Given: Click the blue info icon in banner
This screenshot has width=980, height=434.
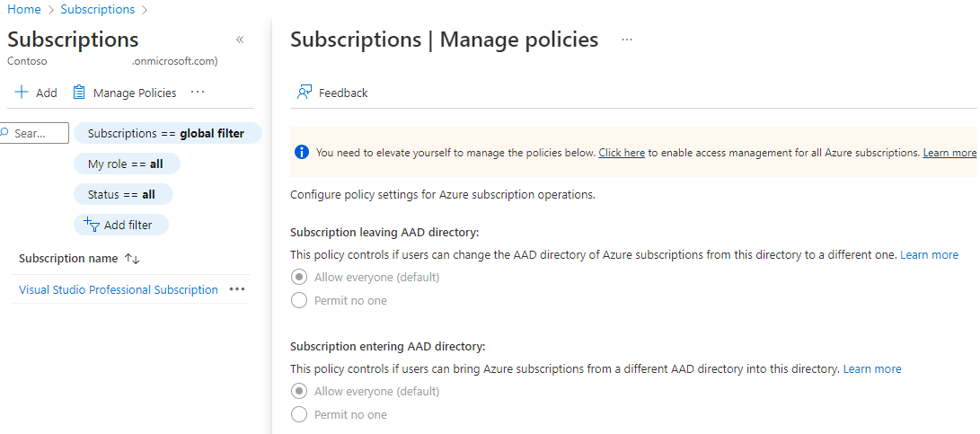Looking at the screenshot, I should (301, 152).
